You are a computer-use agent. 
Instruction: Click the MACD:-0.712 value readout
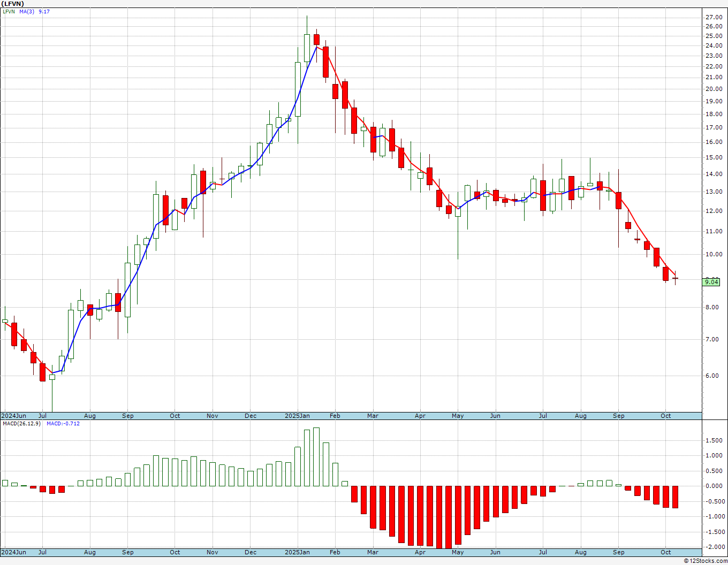click(x=63, y=423)
